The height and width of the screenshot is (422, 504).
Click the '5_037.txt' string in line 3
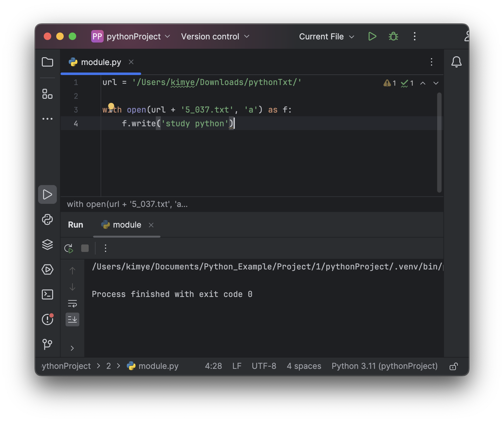point(207,110)
